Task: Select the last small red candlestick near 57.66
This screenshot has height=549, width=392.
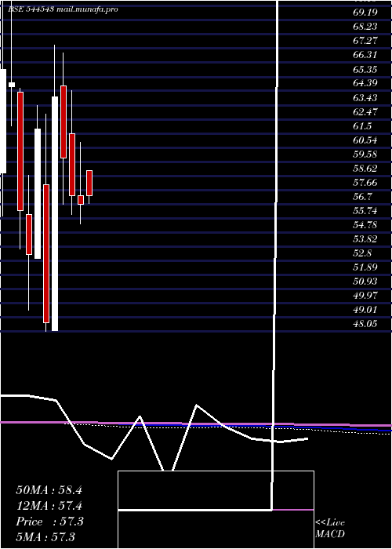Action: 89,183
